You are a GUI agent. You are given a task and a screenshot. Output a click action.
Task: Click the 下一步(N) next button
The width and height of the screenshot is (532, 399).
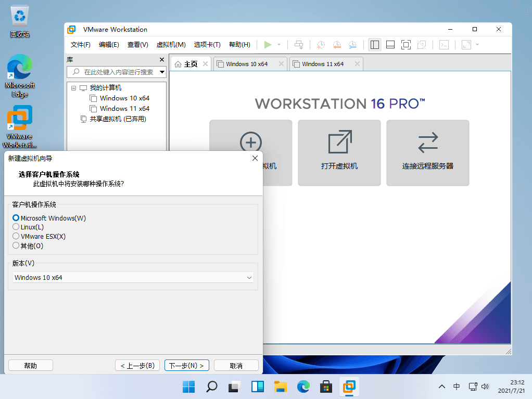[186, 365]
